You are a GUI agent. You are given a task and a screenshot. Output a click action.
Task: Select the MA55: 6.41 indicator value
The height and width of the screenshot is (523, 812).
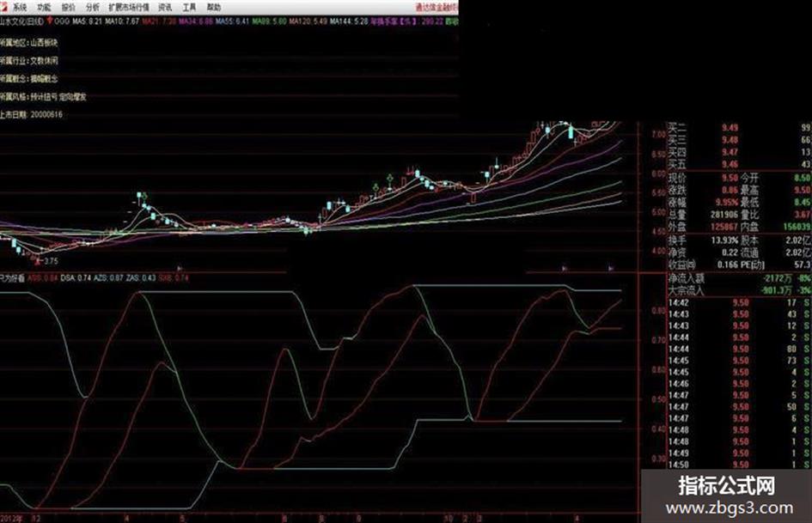point(233,21)
